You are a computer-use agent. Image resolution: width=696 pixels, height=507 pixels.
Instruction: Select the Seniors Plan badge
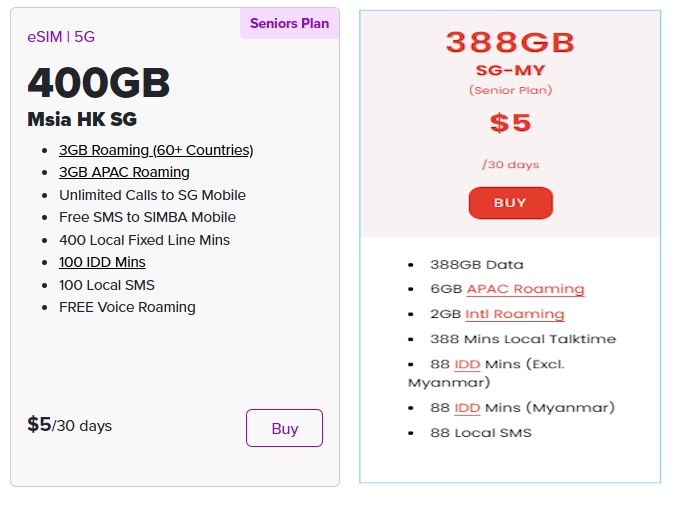pos(289,23)
